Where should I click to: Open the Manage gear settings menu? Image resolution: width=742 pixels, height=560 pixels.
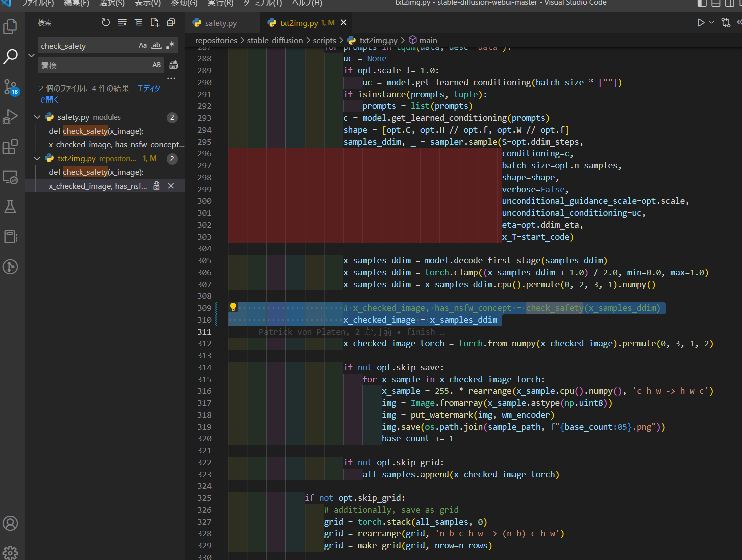pos(10,553)
